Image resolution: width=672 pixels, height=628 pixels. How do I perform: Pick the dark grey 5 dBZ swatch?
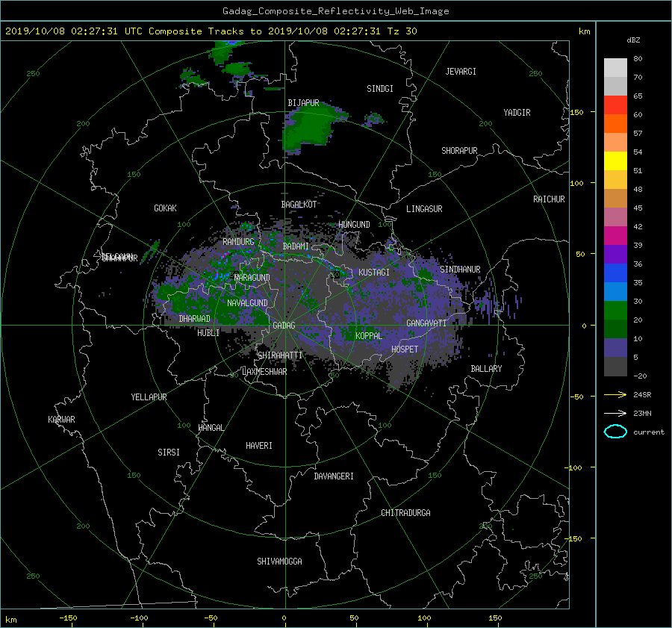(x=615, y=366)
